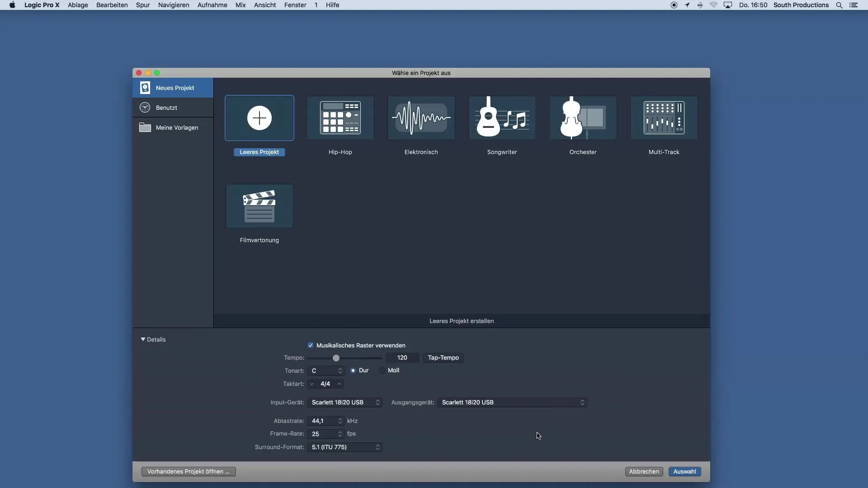
Task: Click the Leeres Projekt label
Action: click(x=259, y=152)
